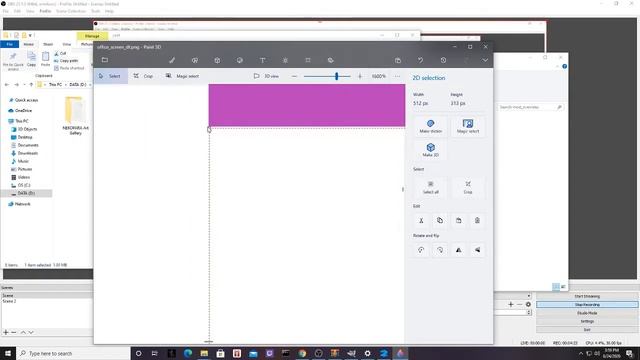Image resolution: width=640 pixels, height=360 pixels.
Task: Click Pin to Quick access
Action: pos(13,61)
